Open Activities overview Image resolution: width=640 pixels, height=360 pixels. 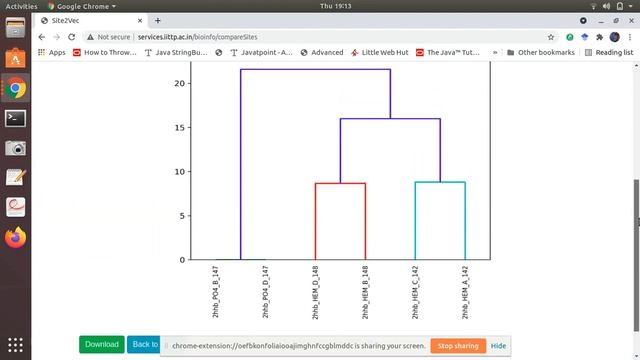[21, 6]
